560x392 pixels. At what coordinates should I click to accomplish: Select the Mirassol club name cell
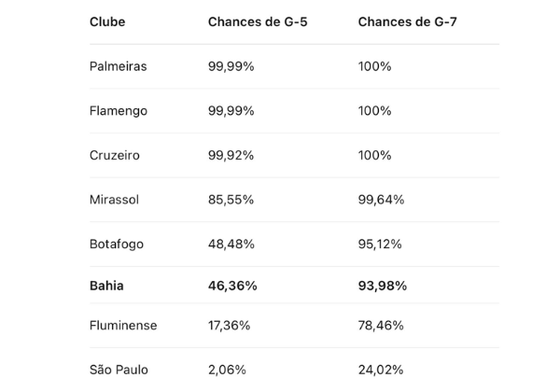point(116,200)
